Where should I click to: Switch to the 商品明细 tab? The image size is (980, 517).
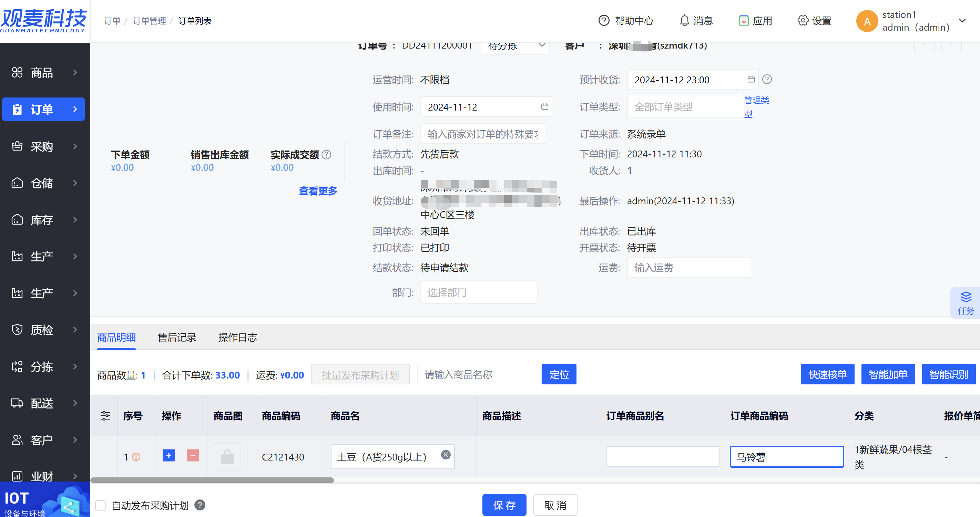point(116,337)
